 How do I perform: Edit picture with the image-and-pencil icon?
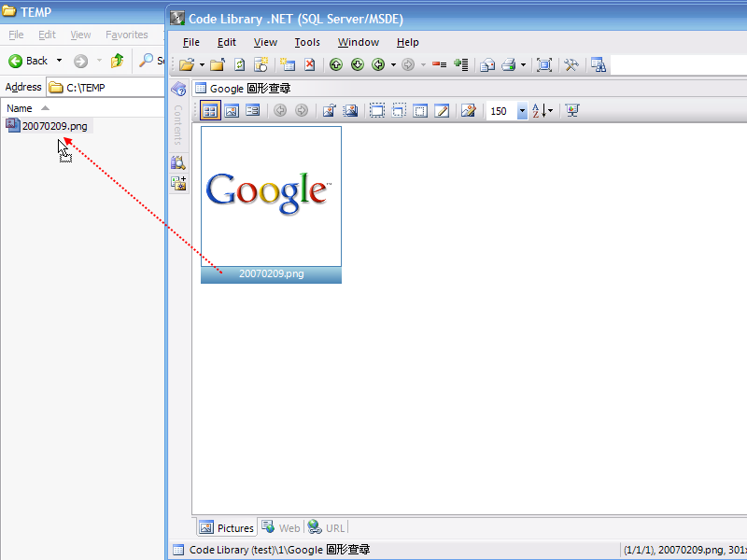pyautogui.click(x=469, y=111)
